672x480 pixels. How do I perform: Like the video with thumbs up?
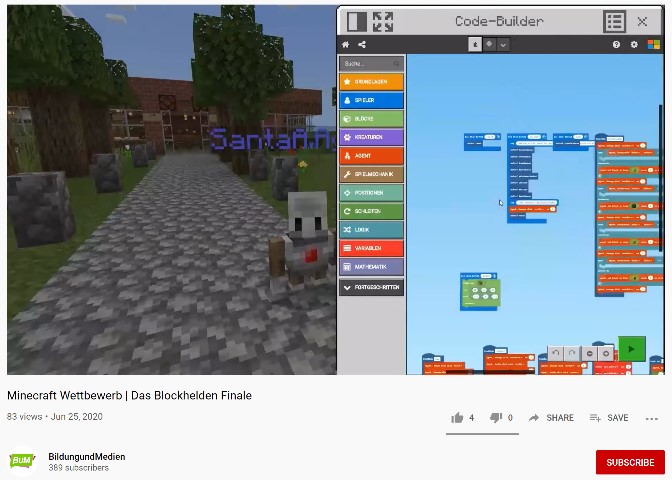click(457, 418)
